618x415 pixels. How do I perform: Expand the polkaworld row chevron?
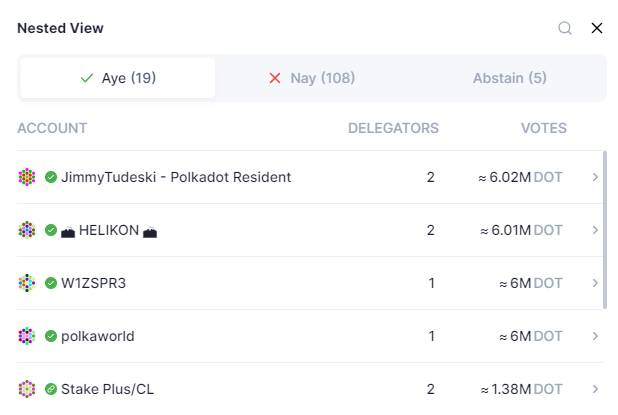coord(595,336)
